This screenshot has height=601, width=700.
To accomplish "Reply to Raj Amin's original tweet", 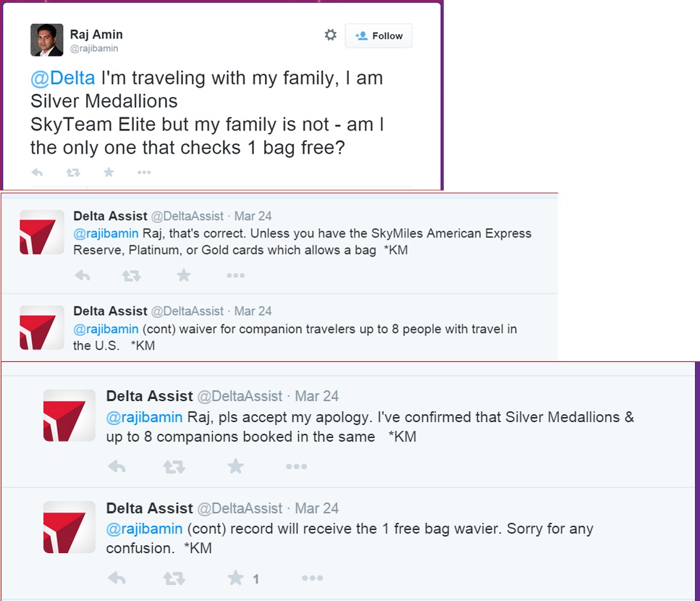I will point(37,172).
